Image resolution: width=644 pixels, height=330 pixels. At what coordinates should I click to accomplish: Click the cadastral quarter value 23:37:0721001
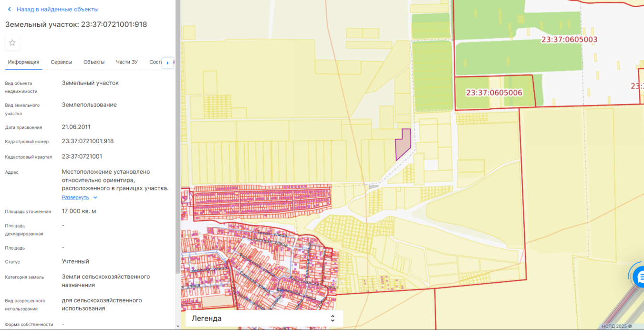pos(82,157)
